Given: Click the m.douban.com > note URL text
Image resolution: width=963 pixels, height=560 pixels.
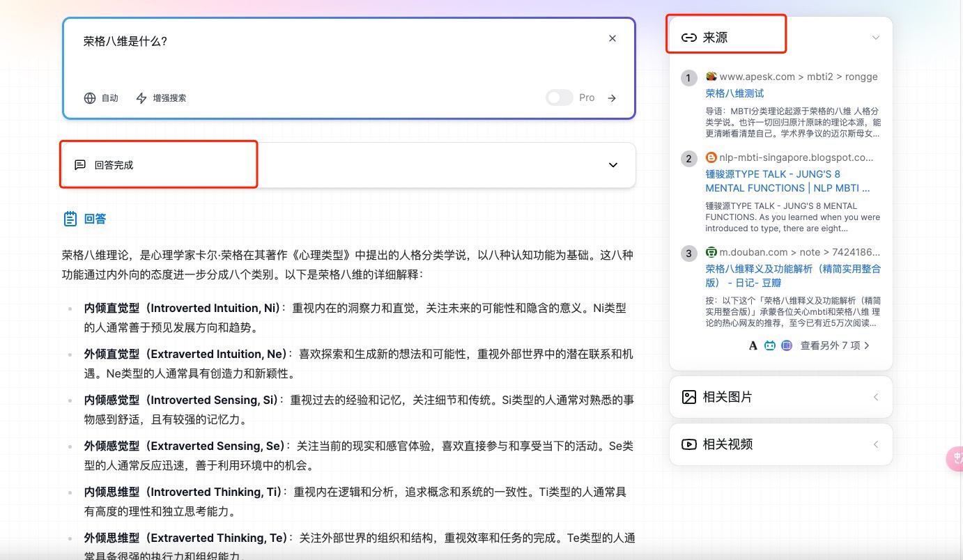Looking at the screenshot, I should 800,252.
